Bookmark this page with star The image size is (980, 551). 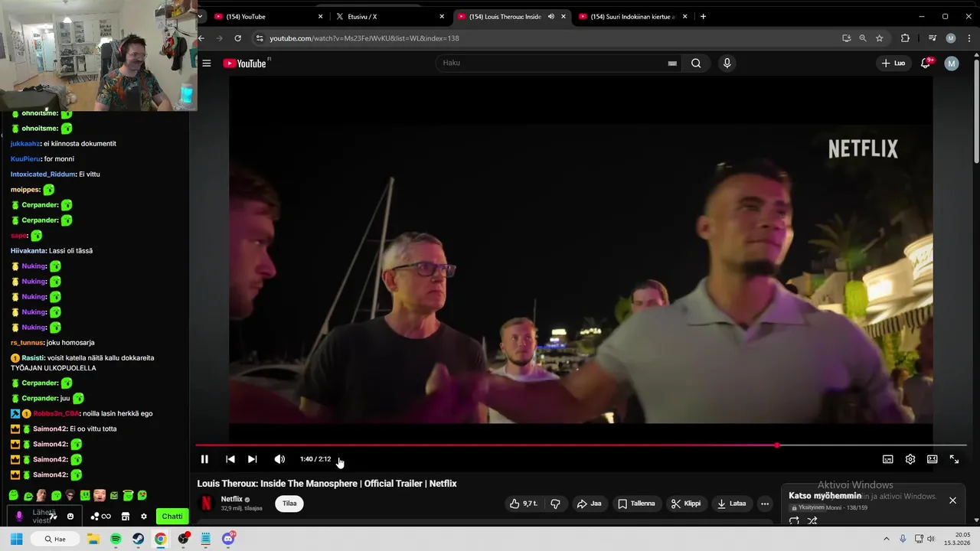point(879,38)
